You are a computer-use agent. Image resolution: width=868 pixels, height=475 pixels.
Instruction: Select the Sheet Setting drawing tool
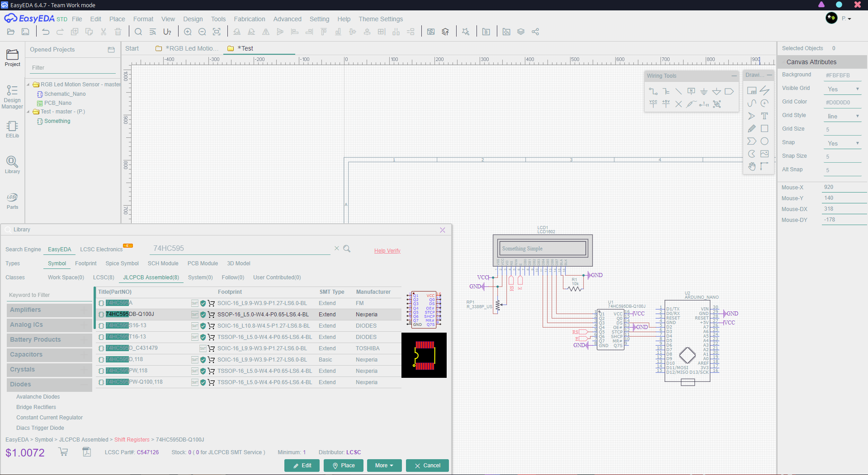(x=752, y=90)
